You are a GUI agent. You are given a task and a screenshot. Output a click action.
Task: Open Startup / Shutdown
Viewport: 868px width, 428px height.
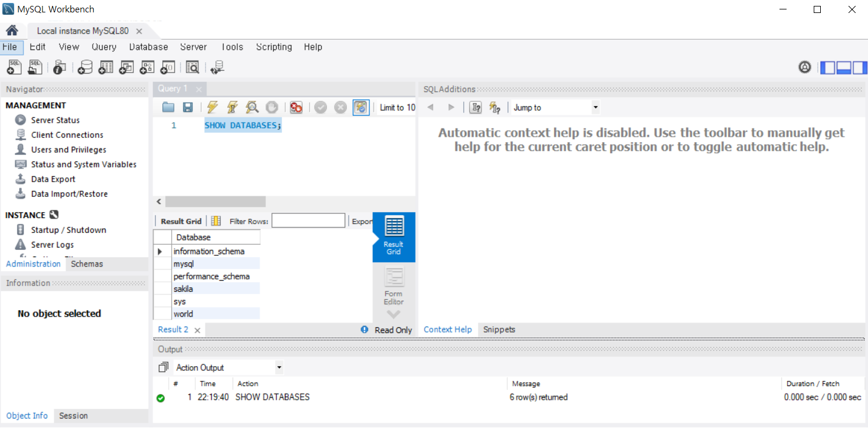pos(68,230)
